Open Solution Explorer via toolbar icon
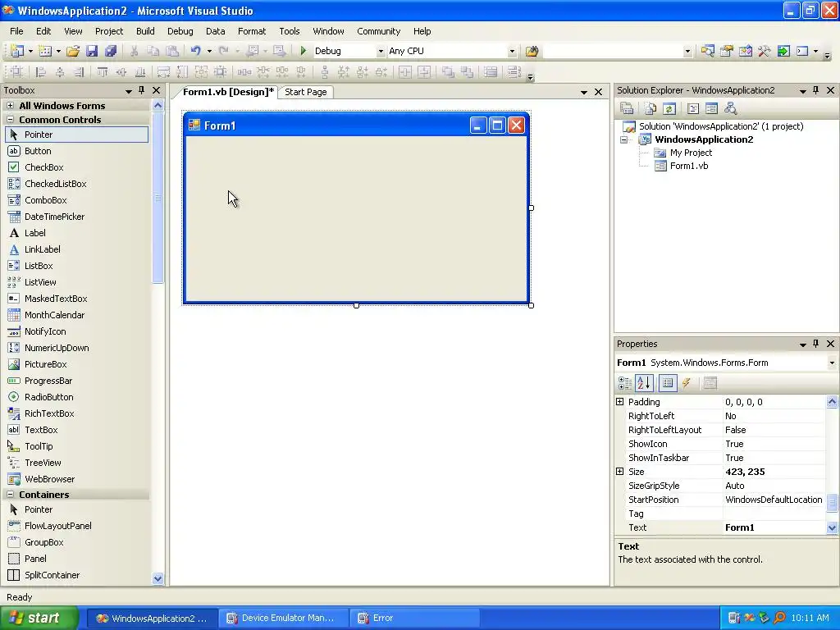Viewport: 840px width, 630px height. click(707, 51)
